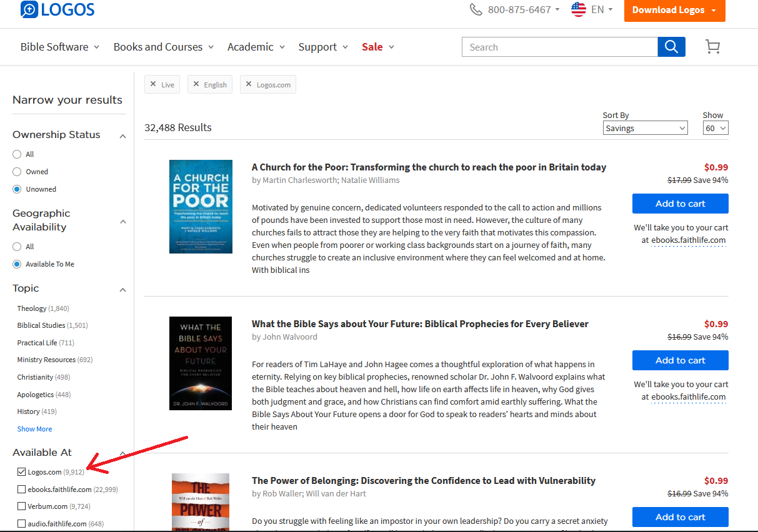Select All under Geographic Availability

(x=17, y=247)
